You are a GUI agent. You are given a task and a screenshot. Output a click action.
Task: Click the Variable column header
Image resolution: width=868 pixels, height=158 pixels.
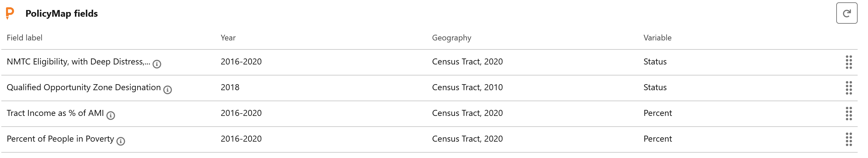coord(657,38)
